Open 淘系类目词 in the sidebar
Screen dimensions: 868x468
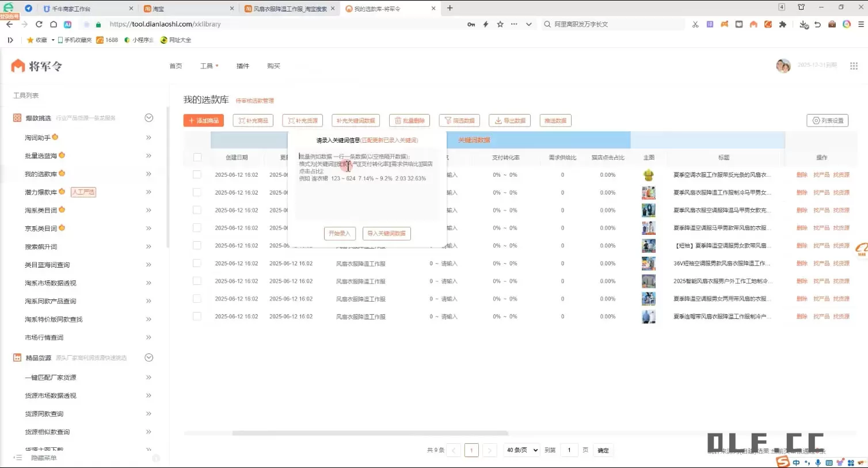(41, 211)
